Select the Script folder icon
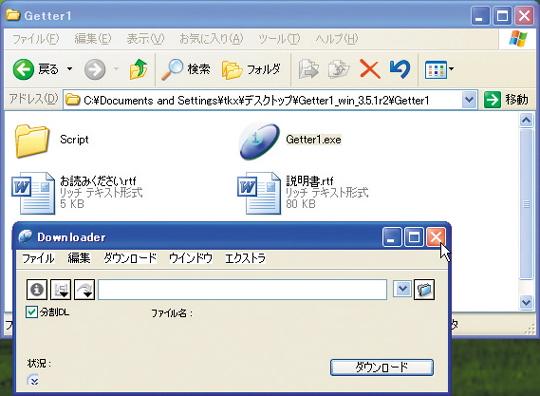This screenshot has width=540, height=396. [32, 140]
